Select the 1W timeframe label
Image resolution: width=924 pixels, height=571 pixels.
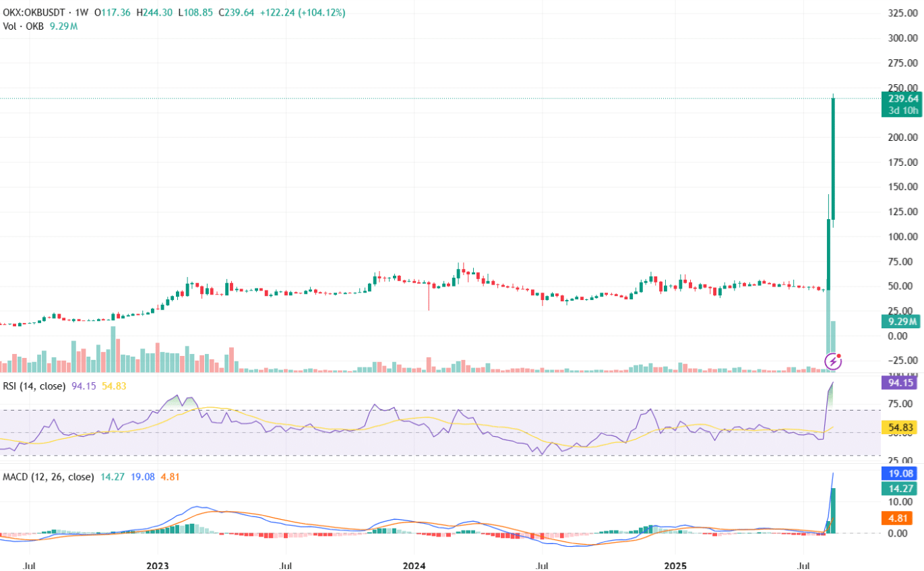pyautogui.click(x=81, y=12)
